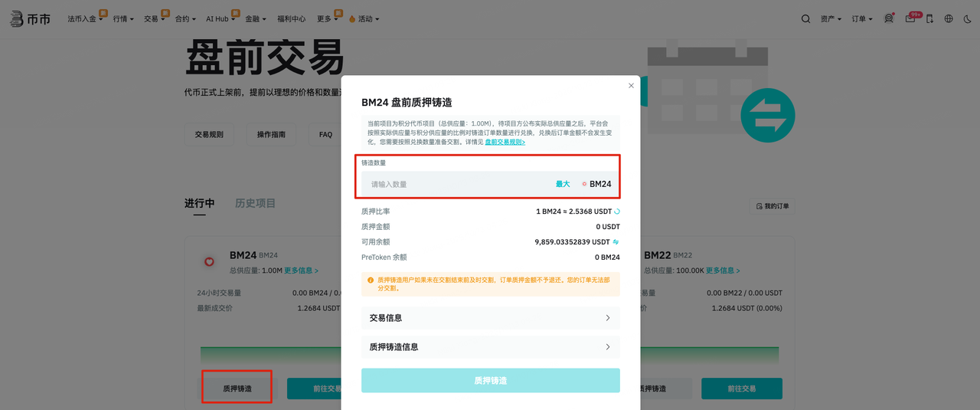
Task: Click the mobile app download icon
Action: pyautogui.click(x=929, y=18)
